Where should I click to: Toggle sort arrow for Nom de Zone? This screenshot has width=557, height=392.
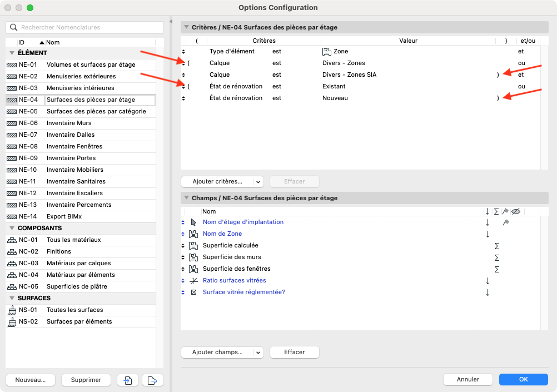click(488, 234)
